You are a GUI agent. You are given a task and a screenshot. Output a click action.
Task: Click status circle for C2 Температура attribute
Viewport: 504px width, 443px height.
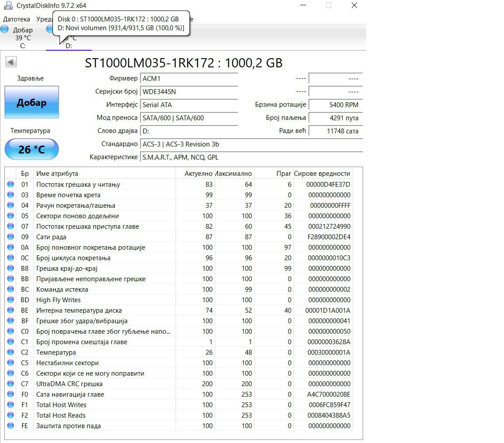pos(10,352)
